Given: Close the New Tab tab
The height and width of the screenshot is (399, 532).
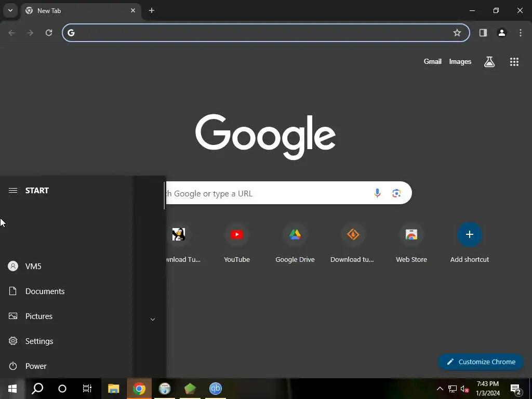Looking at the screenshot, I should click(x=133, y=10).
